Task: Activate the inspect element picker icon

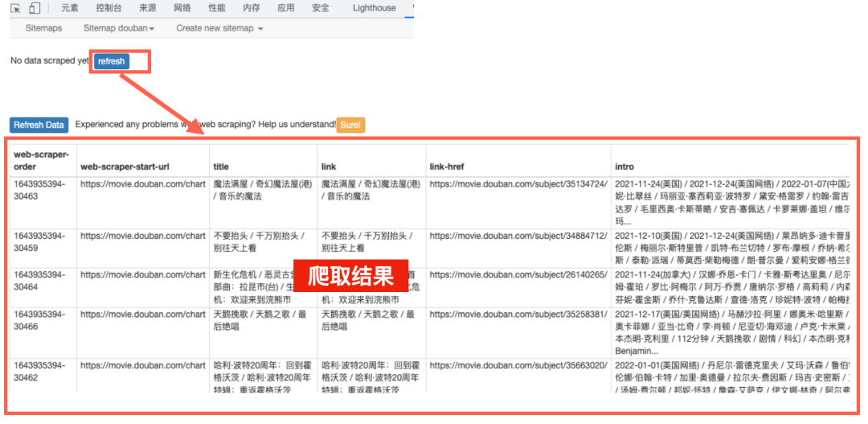Action: tap(15, 8)
